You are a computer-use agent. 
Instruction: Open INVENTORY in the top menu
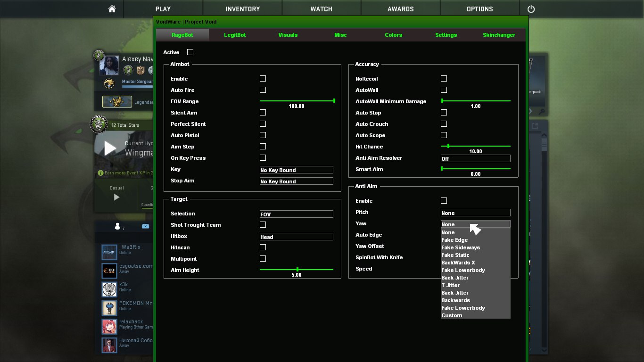pyautogui.click(x=242, y=9)
